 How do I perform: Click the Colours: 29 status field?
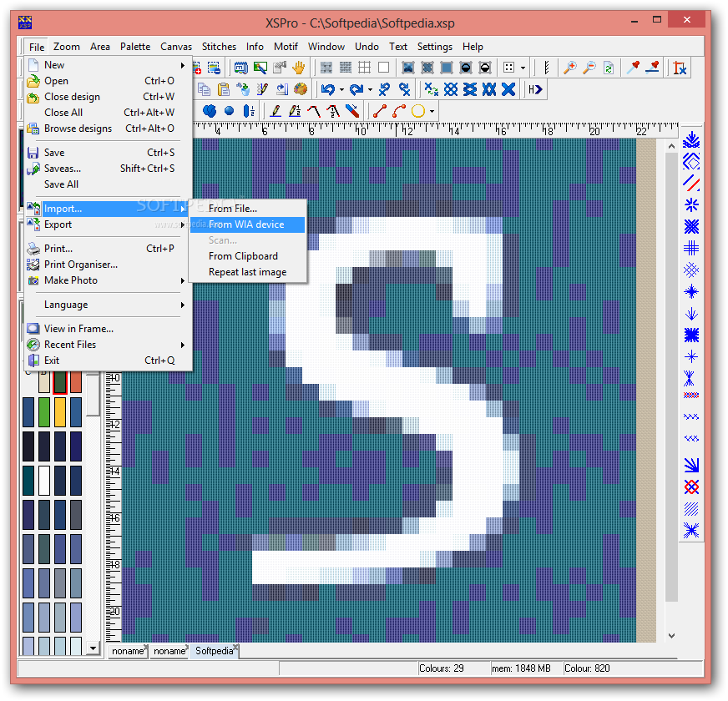(453, 668)
